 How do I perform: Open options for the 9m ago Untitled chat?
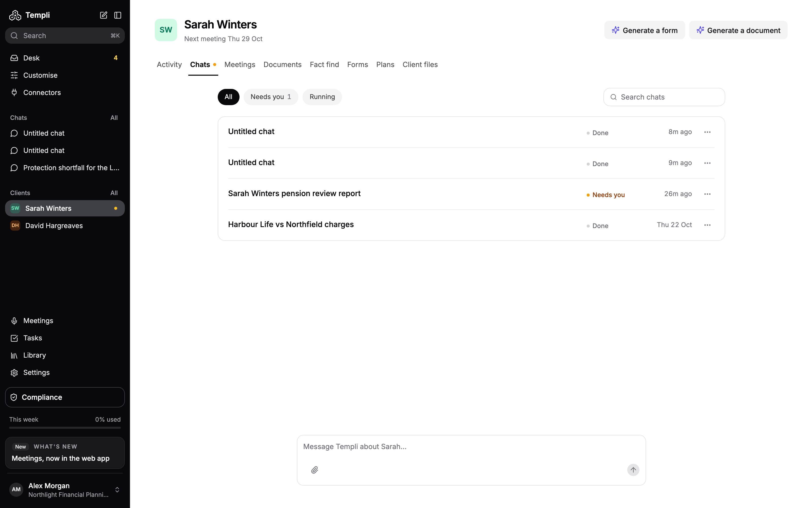coord(707,163)
